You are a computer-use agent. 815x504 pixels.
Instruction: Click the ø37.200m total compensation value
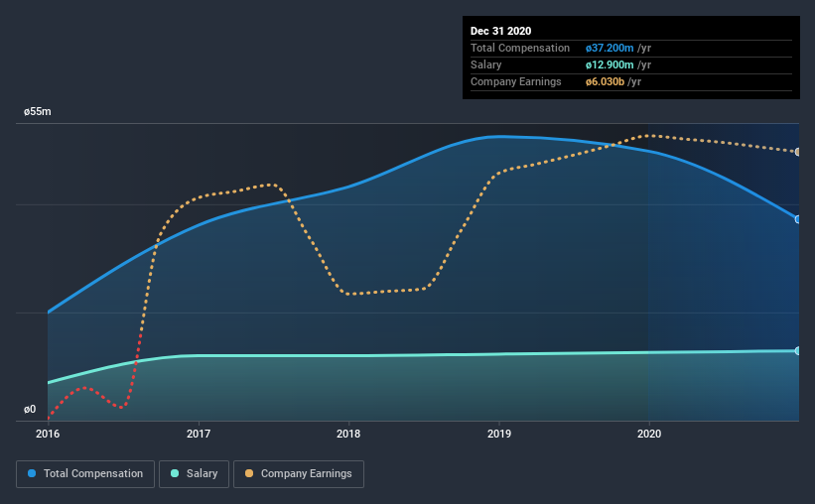(x=610, y=49)
